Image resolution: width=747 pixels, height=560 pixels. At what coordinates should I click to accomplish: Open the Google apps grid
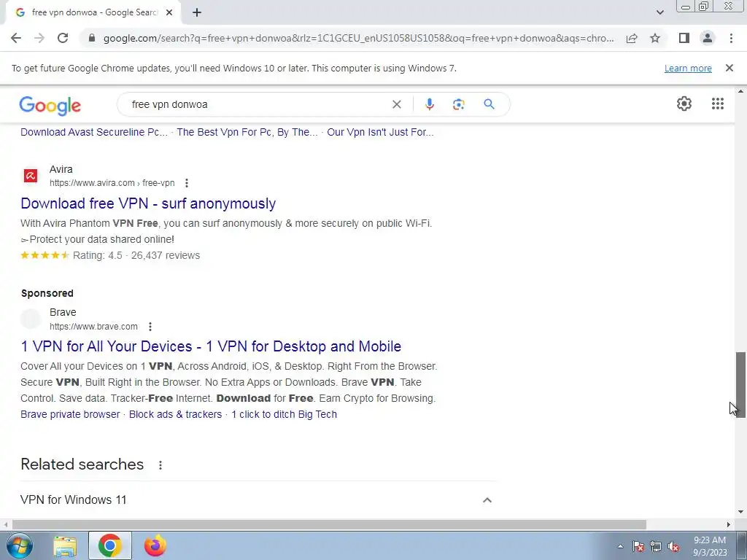(718, 104)
